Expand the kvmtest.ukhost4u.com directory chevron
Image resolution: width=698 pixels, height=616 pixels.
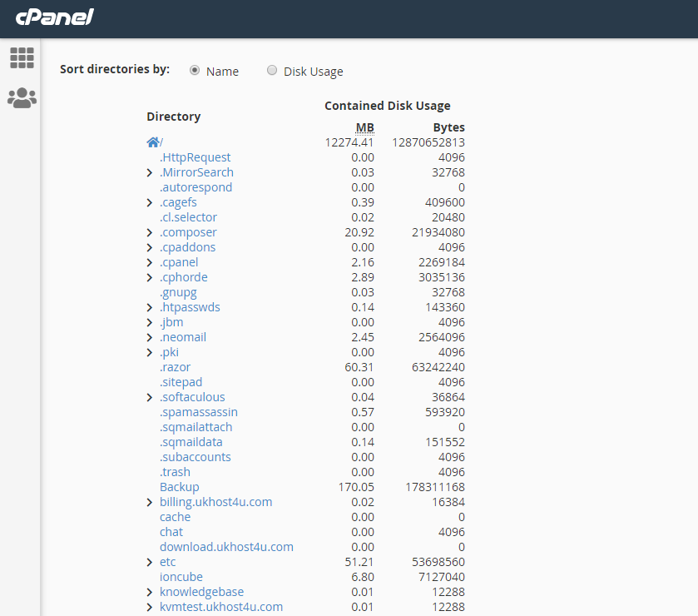point(150,607)
